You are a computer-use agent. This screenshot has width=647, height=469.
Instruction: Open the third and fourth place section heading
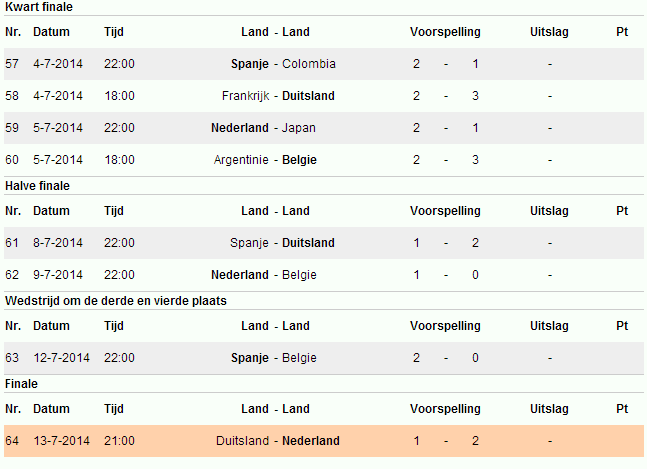116,301
